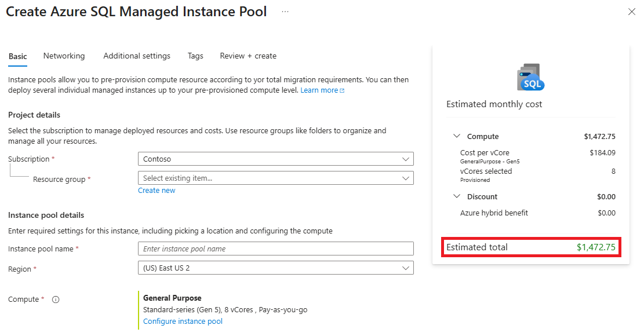
Task: Open Review + create tab
Action: tap(248, 56)
